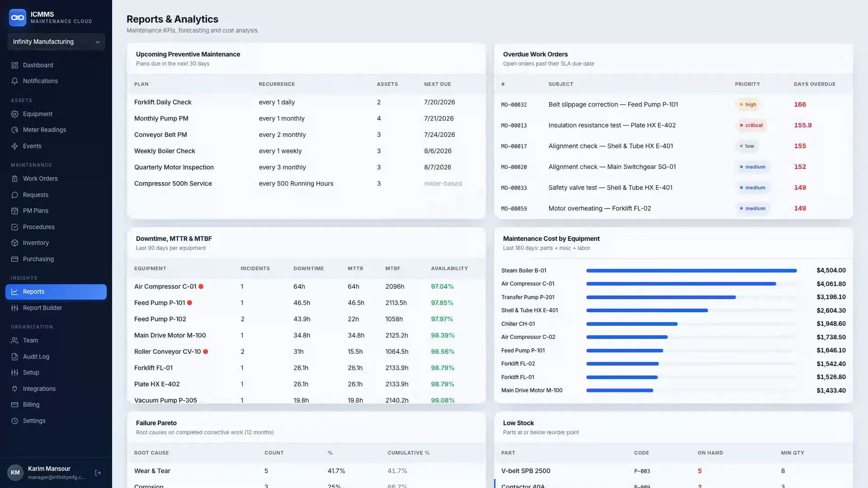Click the Procedures checklist icon
Screen dimensions: 868x488
coord(14,227)
